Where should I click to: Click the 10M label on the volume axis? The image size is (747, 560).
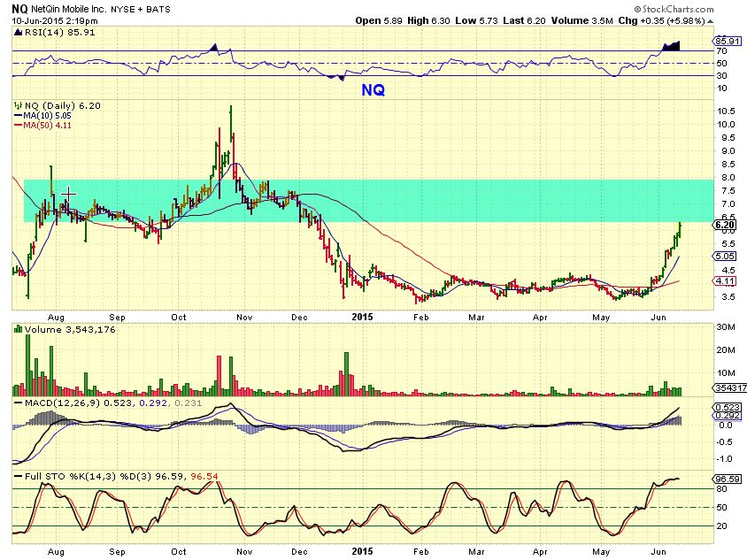pyautogui.click(x=726, y=372)
